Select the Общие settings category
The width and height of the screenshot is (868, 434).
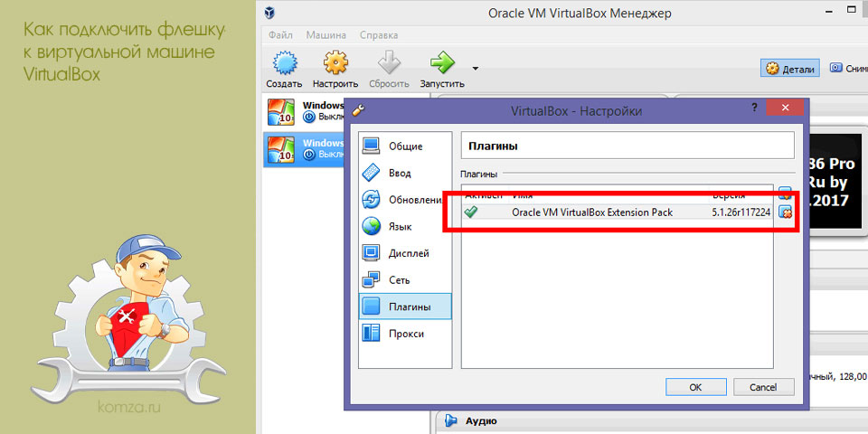405,146
